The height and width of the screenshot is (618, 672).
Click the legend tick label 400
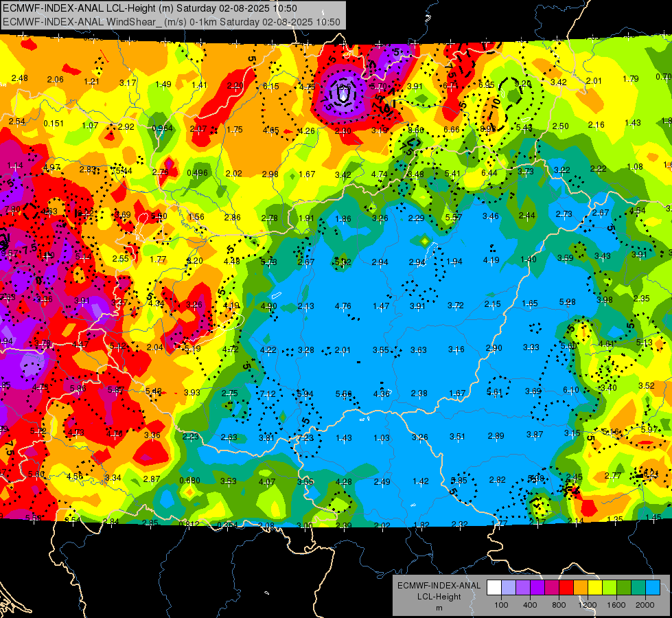point(530,605)
